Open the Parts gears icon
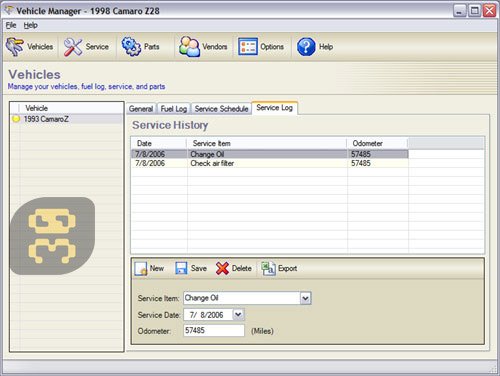This screenshot has width=500, height=376. 131,47
